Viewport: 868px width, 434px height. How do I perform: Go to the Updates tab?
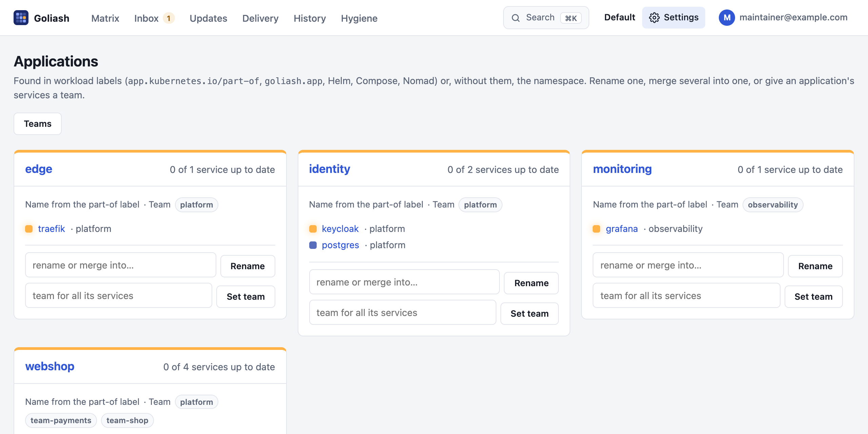pos(208,18)
